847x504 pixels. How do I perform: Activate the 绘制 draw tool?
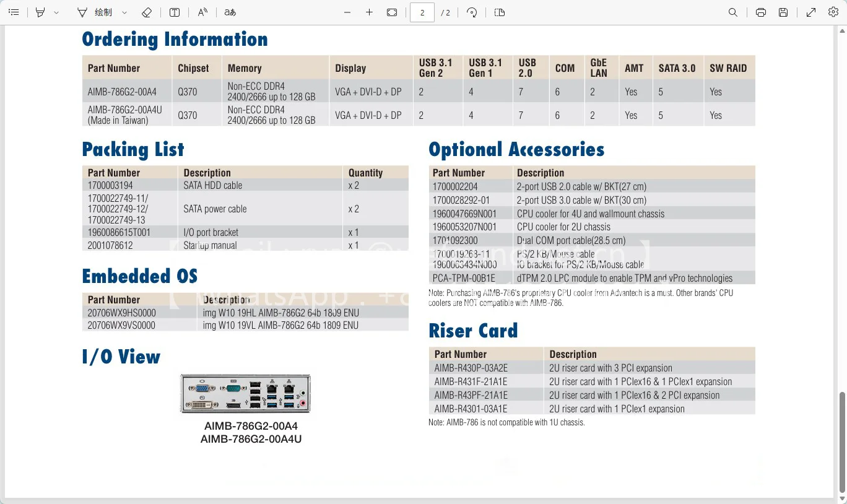tap(95, 12)
